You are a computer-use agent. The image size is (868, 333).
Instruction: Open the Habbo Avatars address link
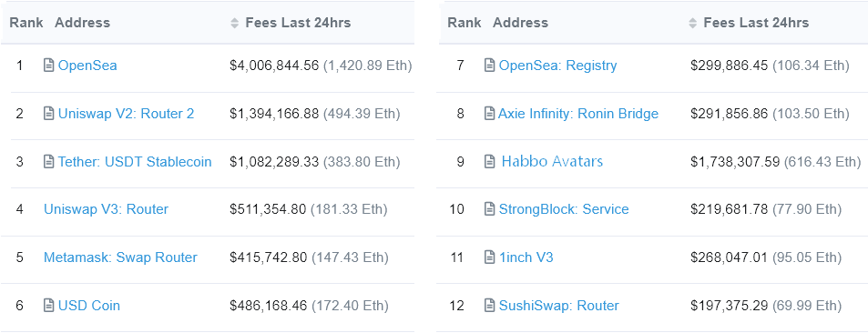tap(552, 162)
